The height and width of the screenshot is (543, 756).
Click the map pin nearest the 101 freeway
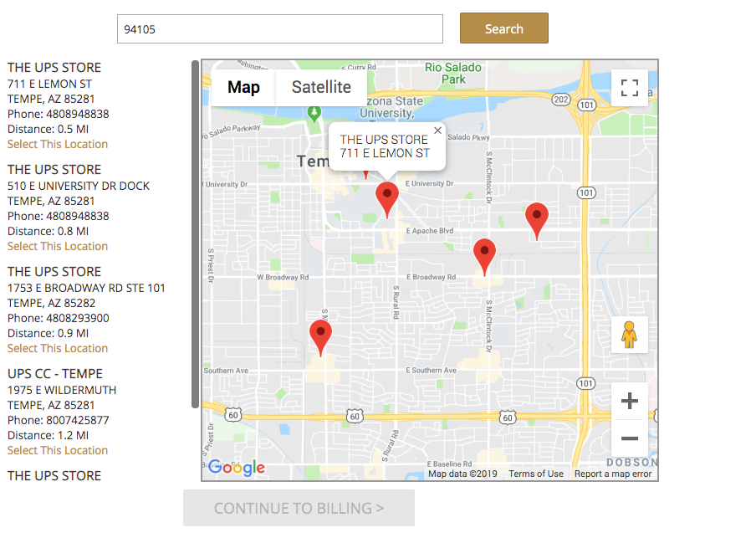(537, 221)
